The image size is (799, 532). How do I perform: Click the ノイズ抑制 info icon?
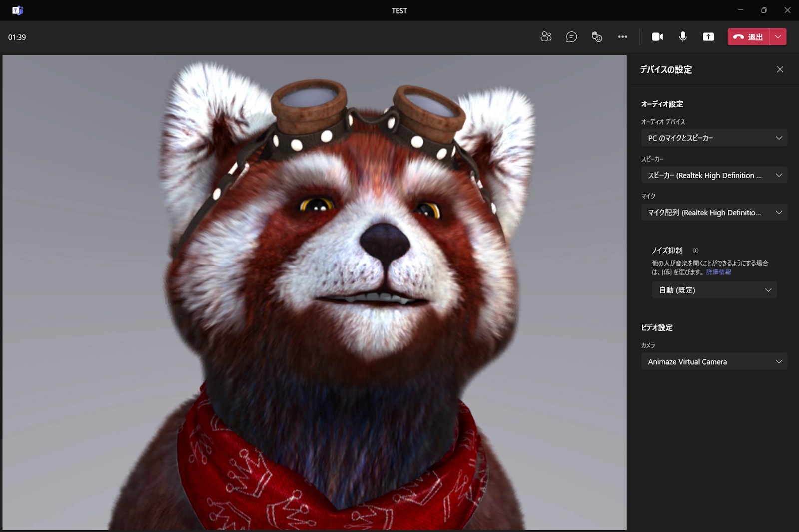[695, 251]
